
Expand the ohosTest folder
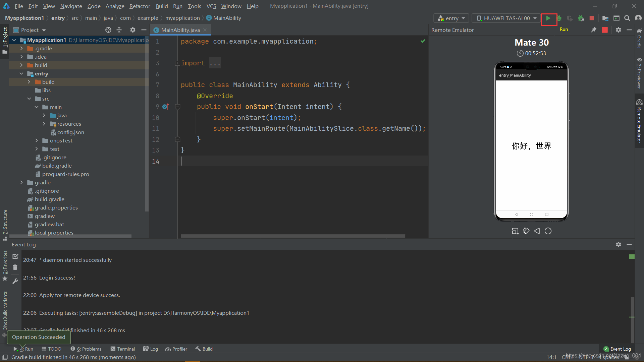(37, 140)
